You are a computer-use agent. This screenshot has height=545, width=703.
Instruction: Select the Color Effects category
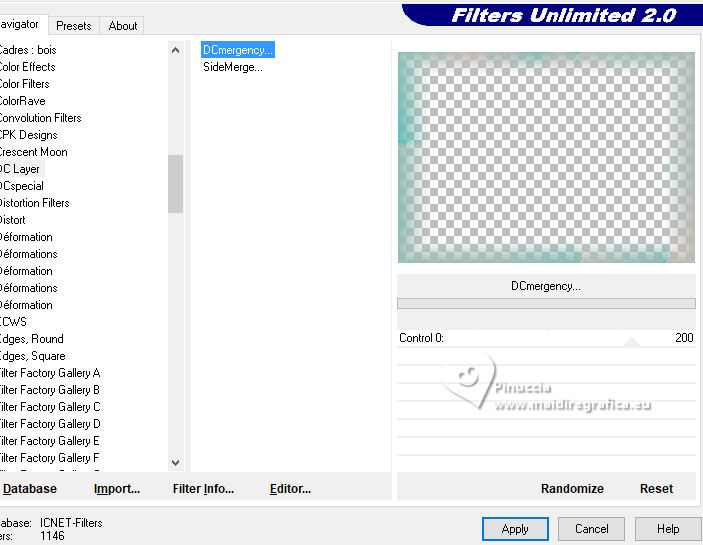coord(27,67)
